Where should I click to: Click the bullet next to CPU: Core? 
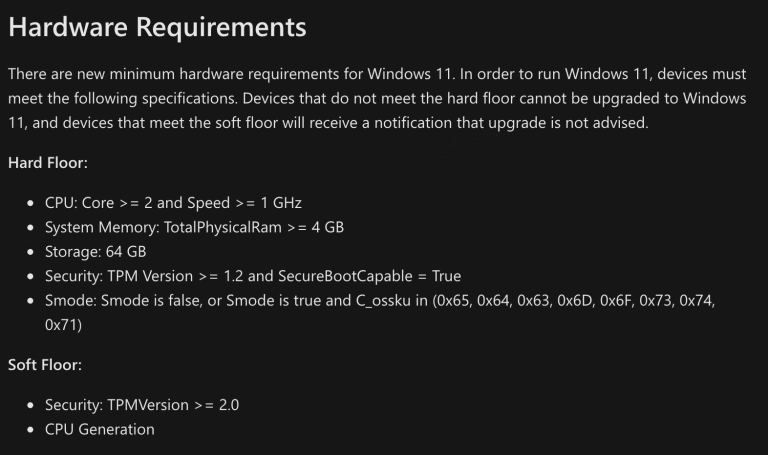(x=31, y=203)
